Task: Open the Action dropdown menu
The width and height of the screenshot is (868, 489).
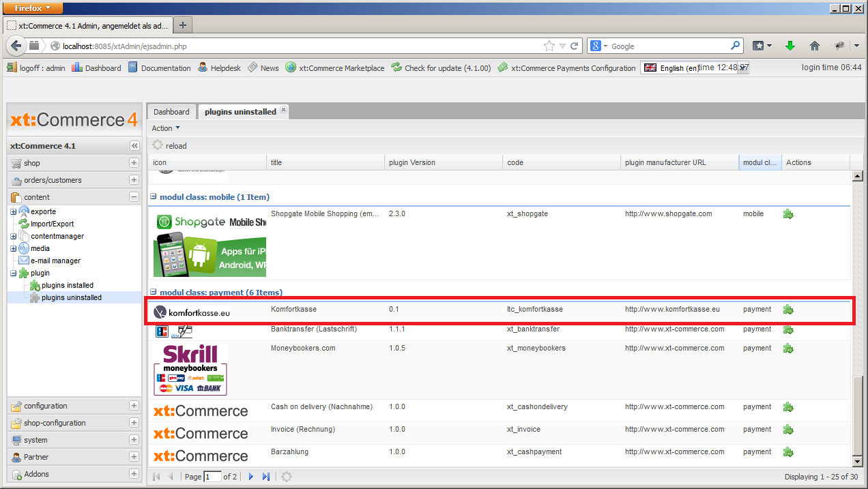Action: [x=166, y=128]
